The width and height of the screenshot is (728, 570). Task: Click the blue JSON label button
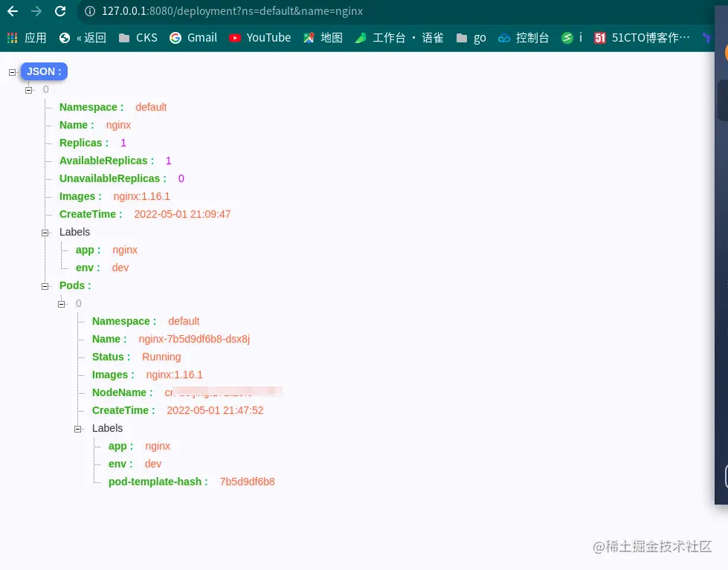click(x=44, y=71)
